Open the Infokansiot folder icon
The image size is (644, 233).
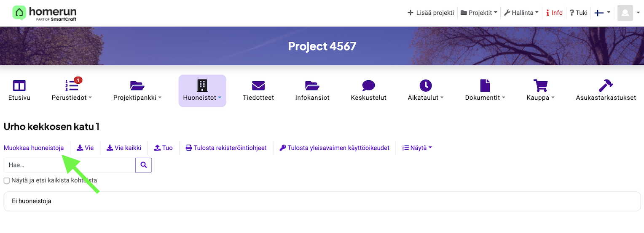312,86
